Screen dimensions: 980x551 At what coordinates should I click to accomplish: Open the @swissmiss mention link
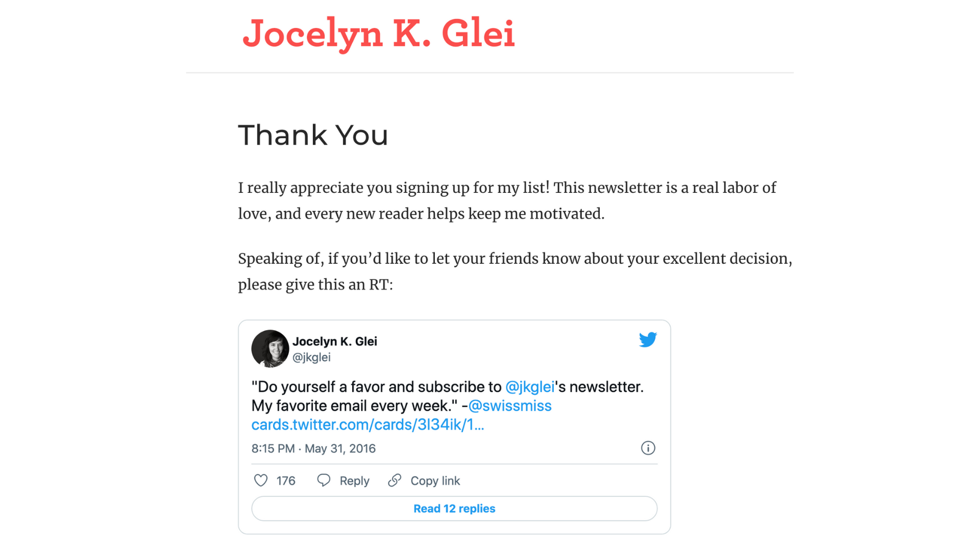510,406
